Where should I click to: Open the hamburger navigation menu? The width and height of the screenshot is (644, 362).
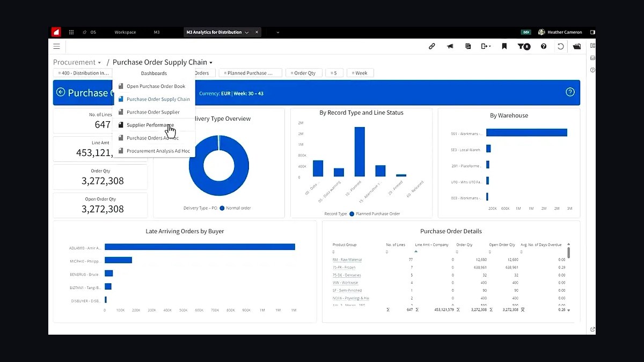(56, 47)
